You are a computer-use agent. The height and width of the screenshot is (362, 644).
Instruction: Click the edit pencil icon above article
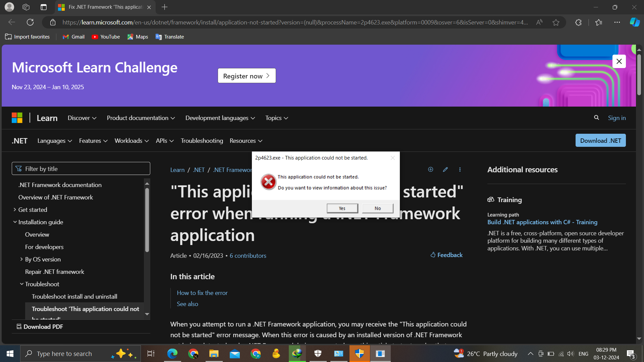[445, 170]
